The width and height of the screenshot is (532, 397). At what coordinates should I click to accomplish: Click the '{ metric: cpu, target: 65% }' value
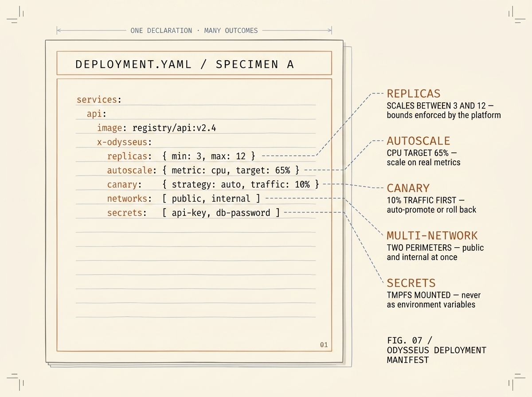231,171
